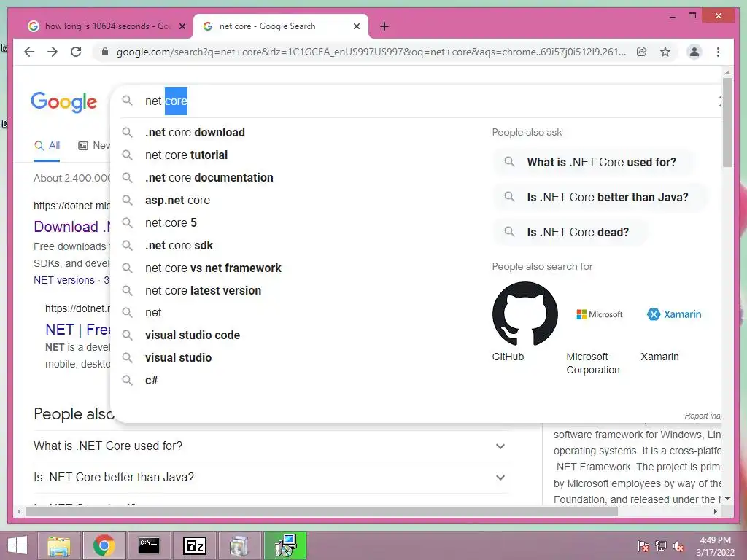Viewport: 747px width, 560px height.
Task: Click the Microsoft logo thumbnail
Action: [x=600, y=314]
